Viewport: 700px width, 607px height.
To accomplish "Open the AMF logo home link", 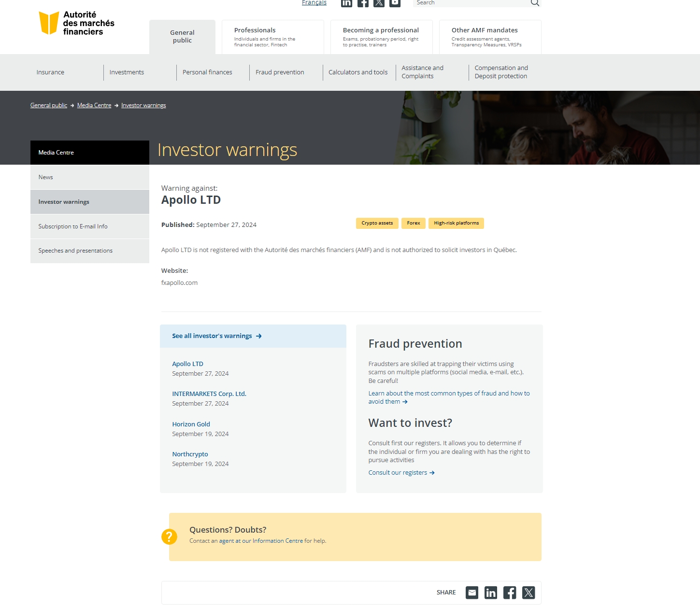I will (77, 23).
